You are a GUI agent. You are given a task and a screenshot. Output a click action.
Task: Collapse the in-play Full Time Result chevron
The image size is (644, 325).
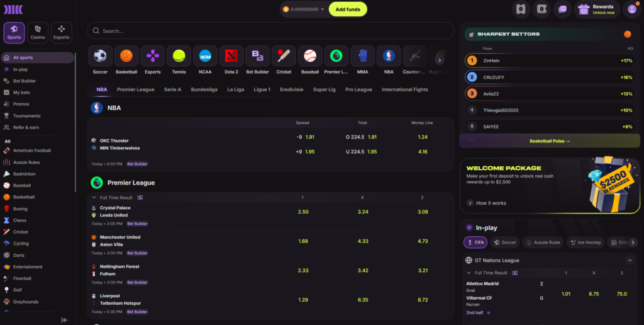(x=469, y=273)
